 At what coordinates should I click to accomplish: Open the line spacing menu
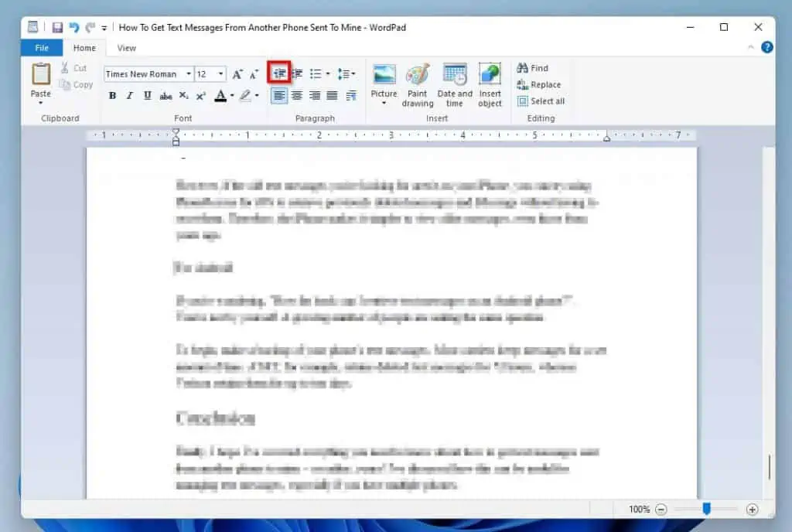[x=346, y=73]
